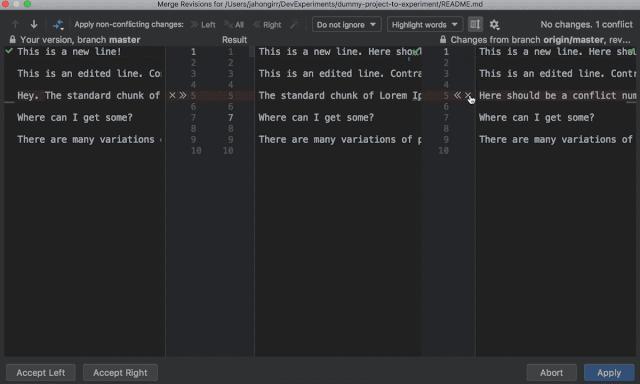Open the 'Do not ignore' whitespace dropdown
This screenshot has width=640, height=384.
click(347, 24)
